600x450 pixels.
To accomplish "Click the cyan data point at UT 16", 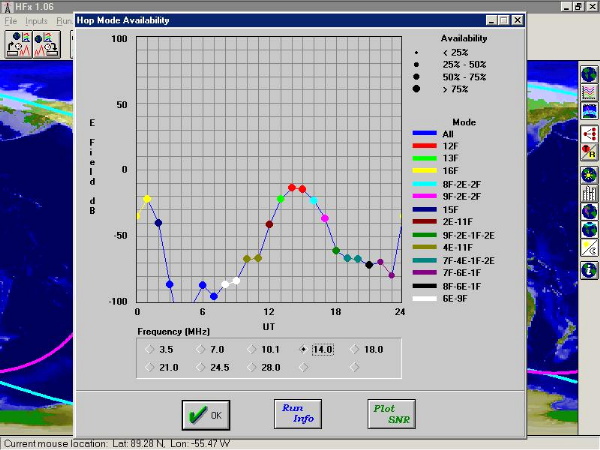I will coord(314,201).
